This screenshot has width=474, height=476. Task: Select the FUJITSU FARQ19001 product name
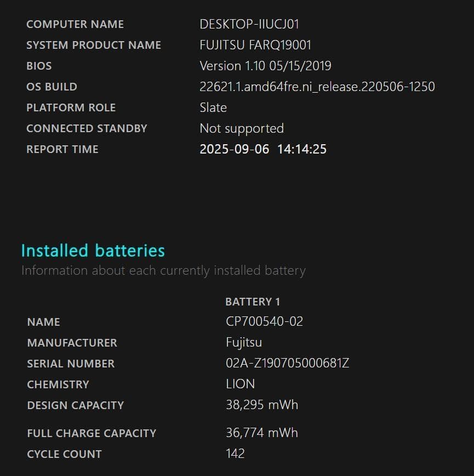click(x=255, y=45)
